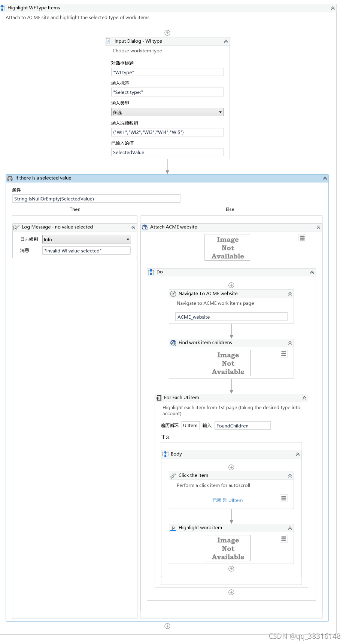Collapse the Navigate To ACME website activity

290,294
